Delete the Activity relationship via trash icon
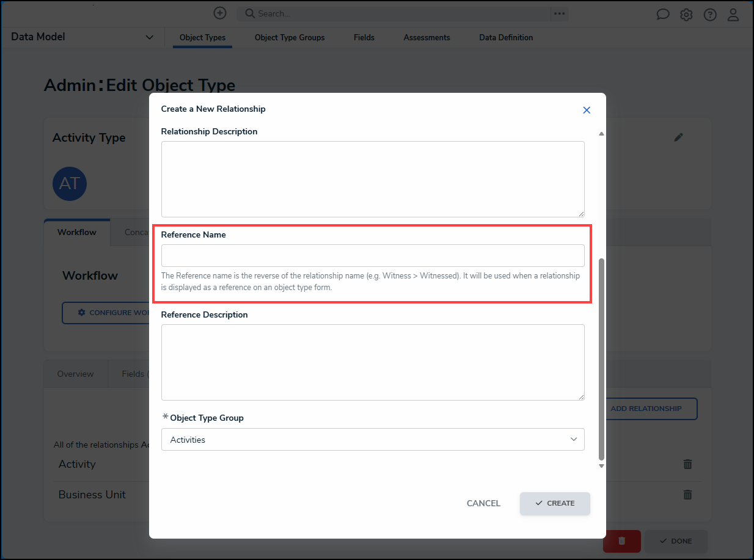 [687, 464]
